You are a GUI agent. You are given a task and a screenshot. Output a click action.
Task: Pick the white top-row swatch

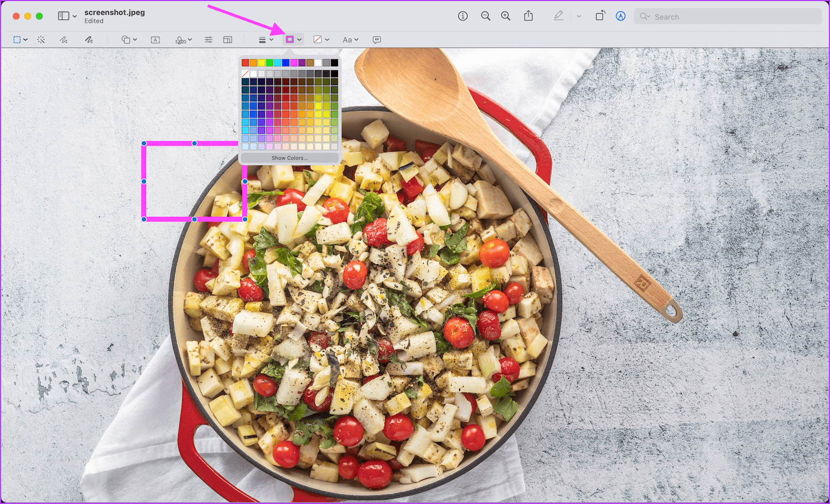pos(318,63)
